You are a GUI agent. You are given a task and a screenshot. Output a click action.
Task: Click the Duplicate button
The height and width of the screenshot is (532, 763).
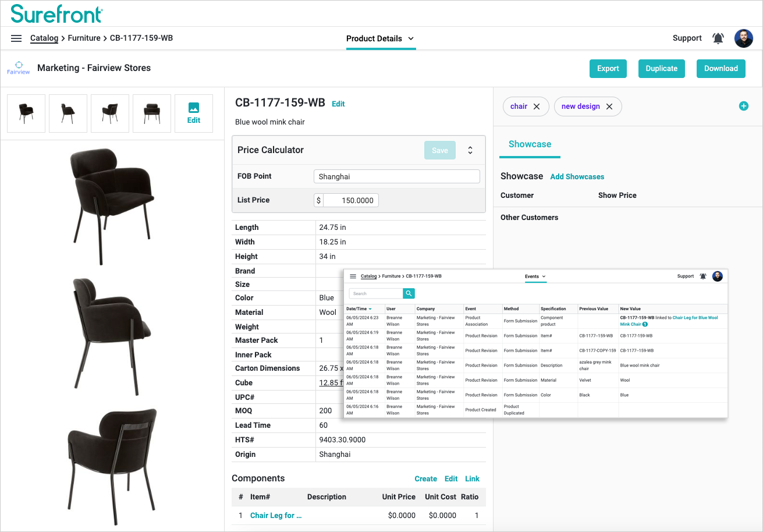tap(661, 69)
